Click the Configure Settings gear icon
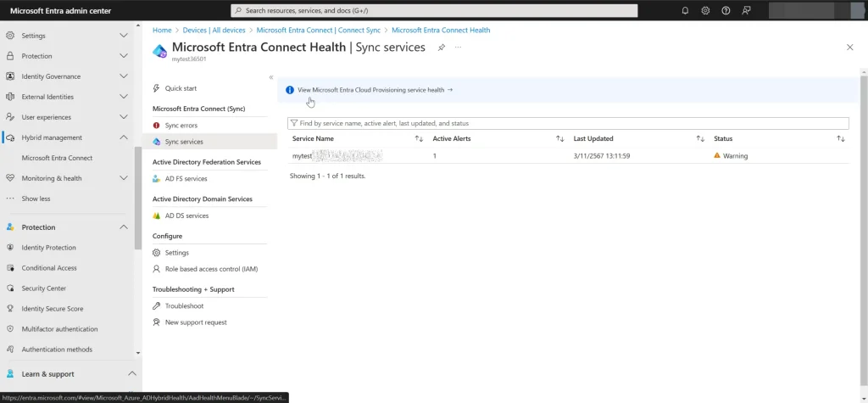The image size is (868, 403). [x=156, y=253]
